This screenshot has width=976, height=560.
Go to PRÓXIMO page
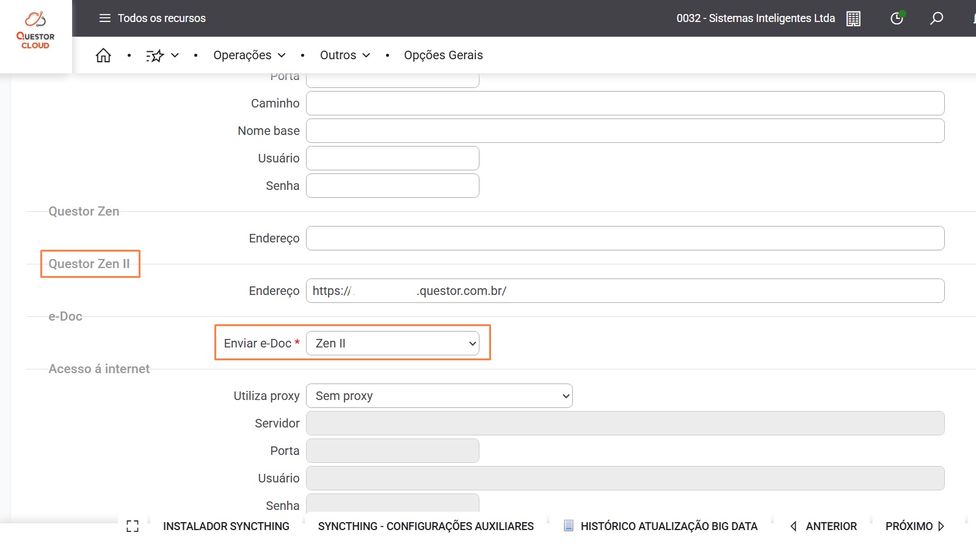click(x=915, y=526)
